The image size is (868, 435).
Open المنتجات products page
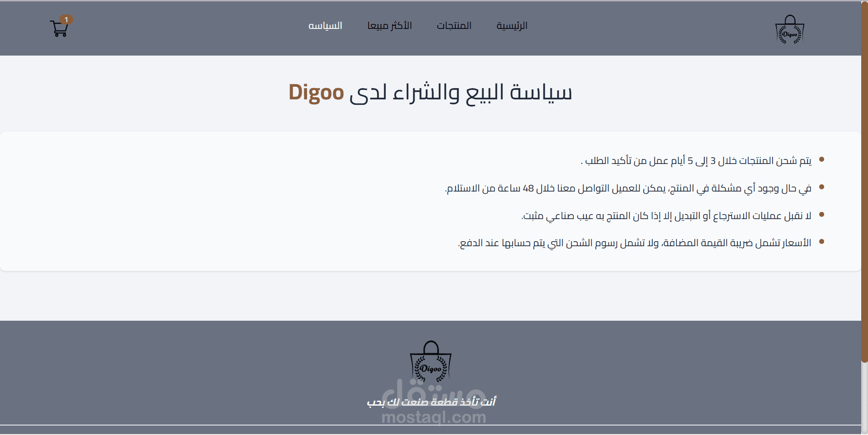click(454, 26)
